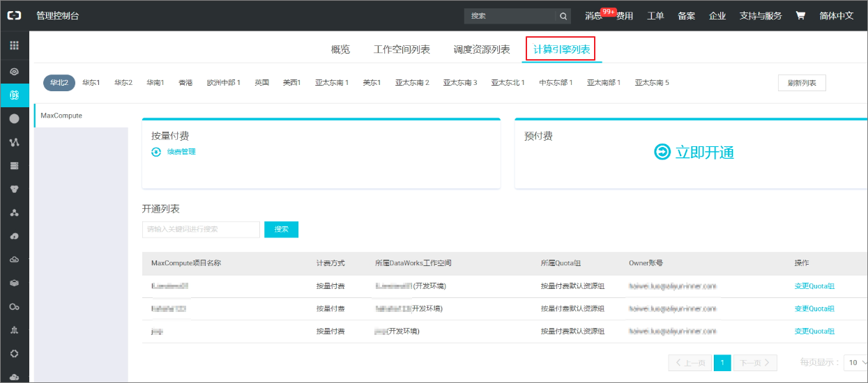Select page 1 in pagination
868x383 pixels.
tap(722, 363)
